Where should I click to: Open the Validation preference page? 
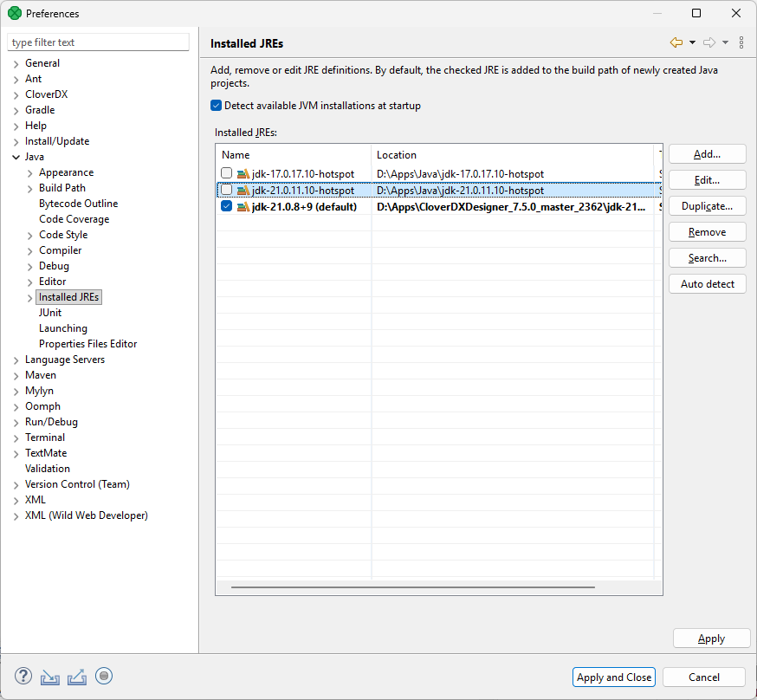point(48,469)
